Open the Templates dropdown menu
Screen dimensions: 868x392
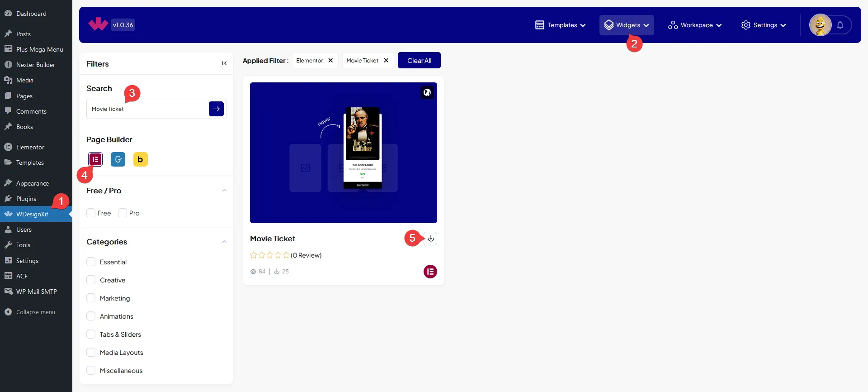point(561,25)
